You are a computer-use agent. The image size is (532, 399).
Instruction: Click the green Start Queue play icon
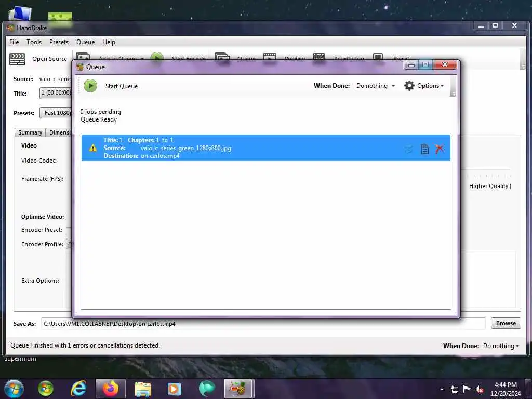click(90, 86)
